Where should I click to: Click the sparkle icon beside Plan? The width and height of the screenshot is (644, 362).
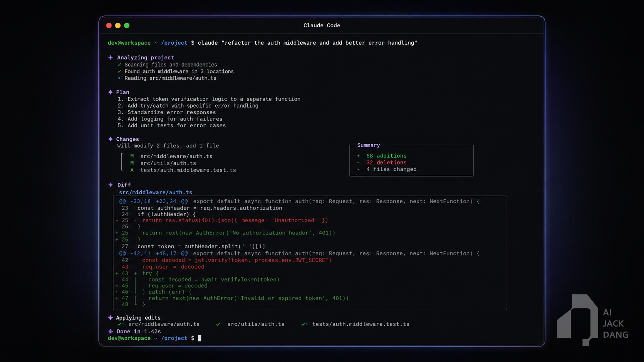click(x=111, y=92)
